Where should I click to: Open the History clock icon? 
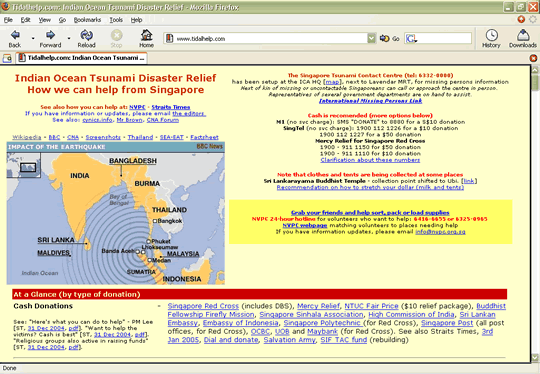[491, 35]
